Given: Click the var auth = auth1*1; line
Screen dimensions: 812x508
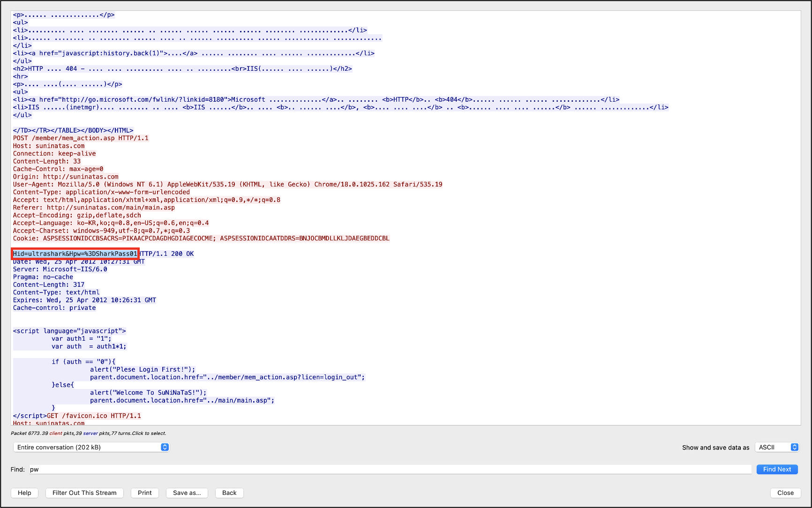Looking at the screenshot, I should (89, 346).
